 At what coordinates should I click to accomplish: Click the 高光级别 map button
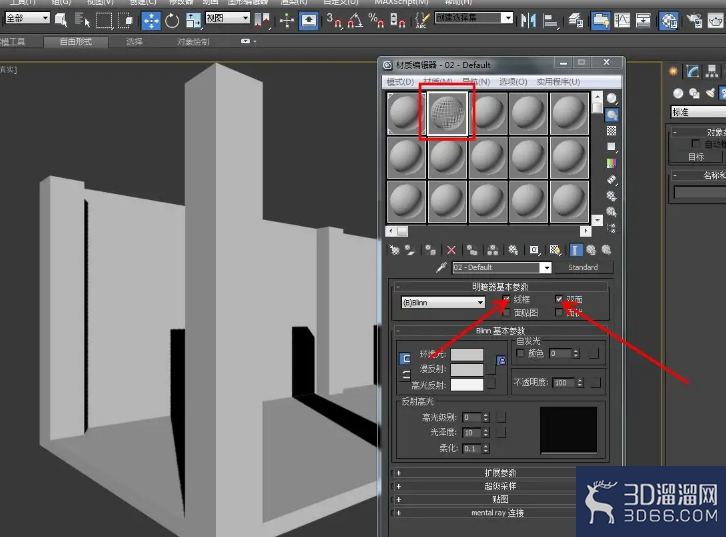click(501, 417)
